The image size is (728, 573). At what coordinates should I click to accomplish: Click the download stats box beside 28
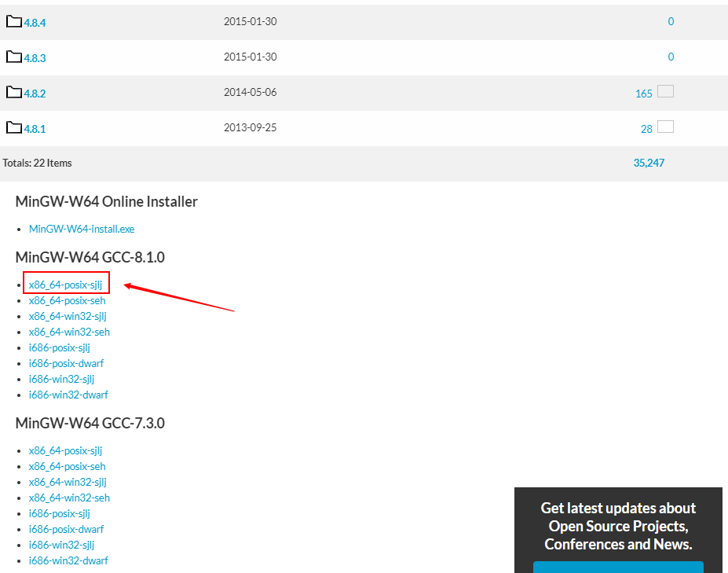point(665,127)
